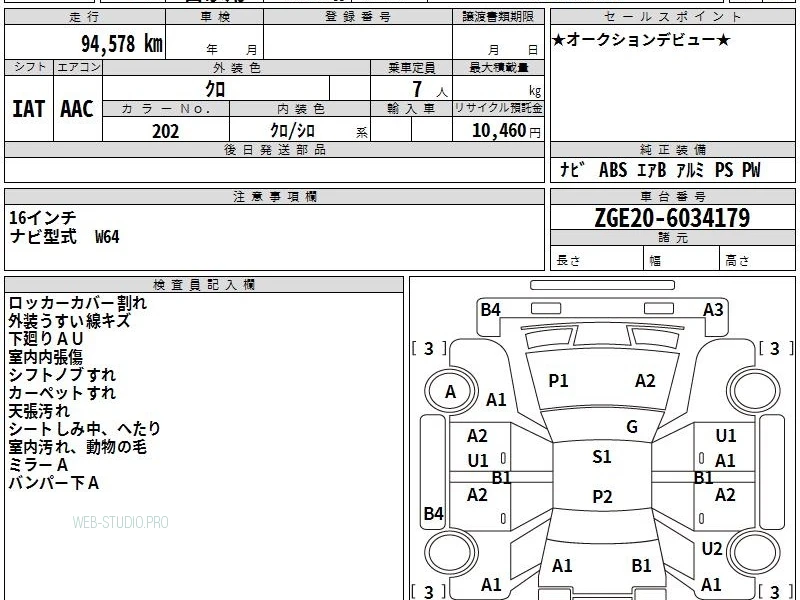Select the 注意事項欄 header bar

coord(274,196)
